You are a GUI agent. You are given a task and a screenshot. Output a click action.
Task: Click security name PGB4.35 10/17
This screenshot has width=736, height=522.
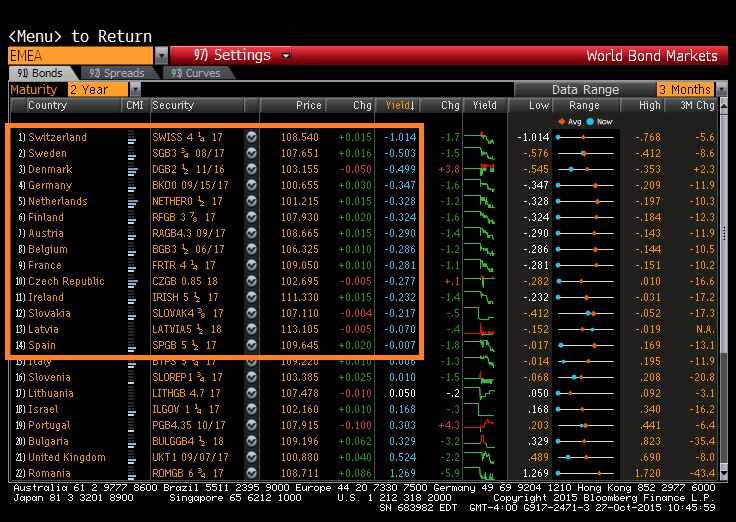189,425
